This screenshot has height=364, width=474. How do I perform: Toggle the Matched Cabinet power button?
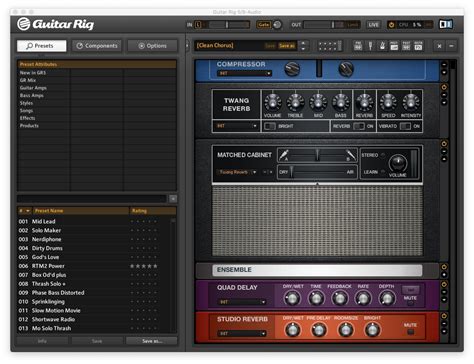[444, 144]
